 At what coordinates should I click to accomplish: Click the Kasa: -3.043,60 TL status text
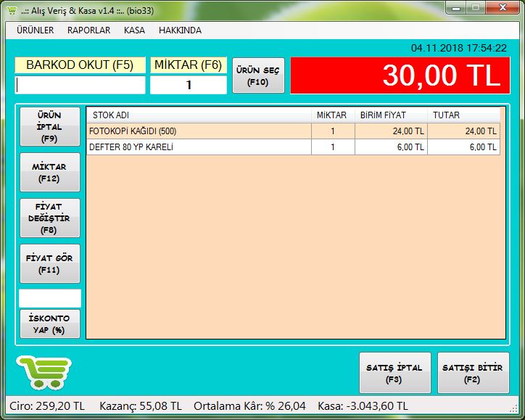[x=363, y=406]
